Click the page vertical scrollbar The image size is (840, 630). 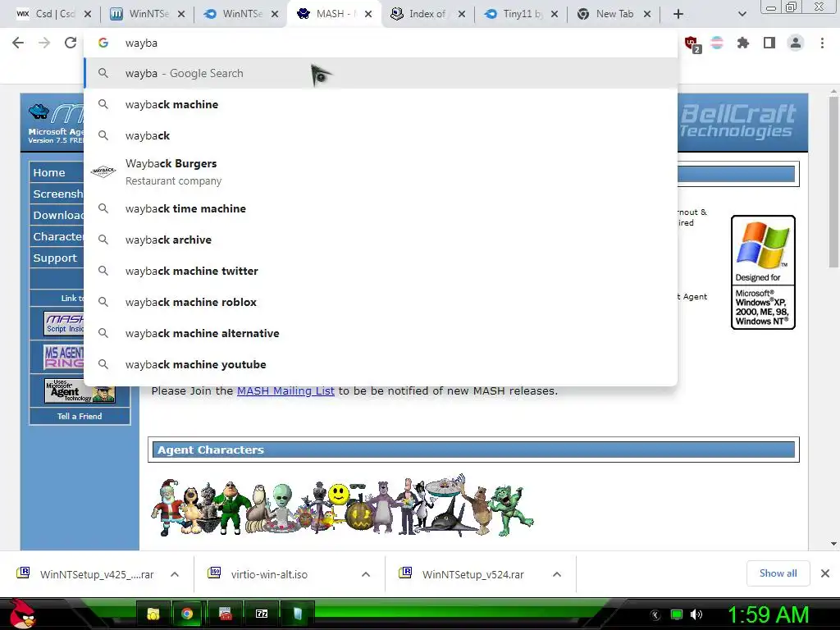[x=833, y=182]
